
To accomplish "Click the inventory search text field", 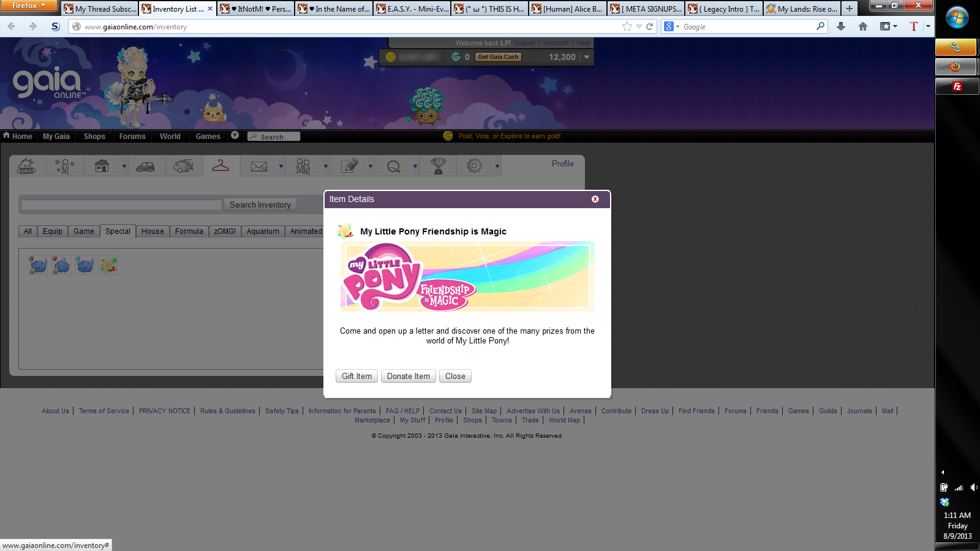I will point(121,205).
